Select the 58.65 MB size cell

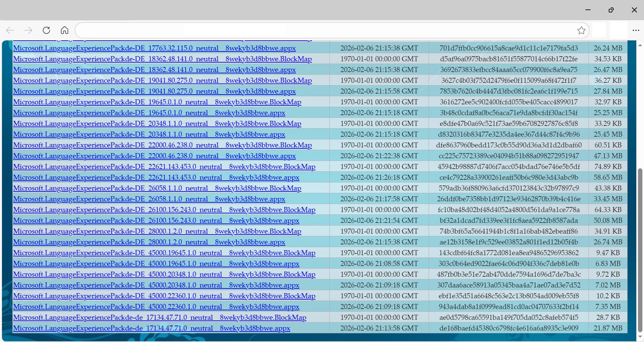pyautogui.click(x=608, y=178)
